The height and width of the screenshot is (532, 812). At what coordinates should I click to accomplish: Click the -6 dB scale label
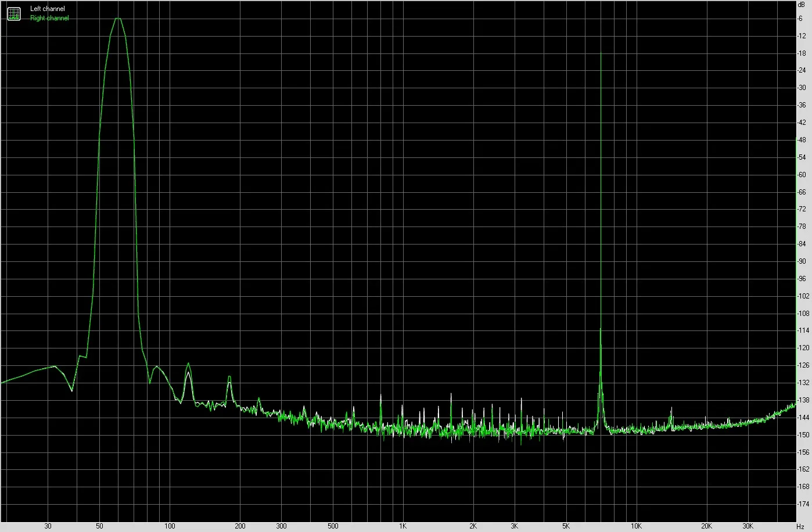[800, 19]
